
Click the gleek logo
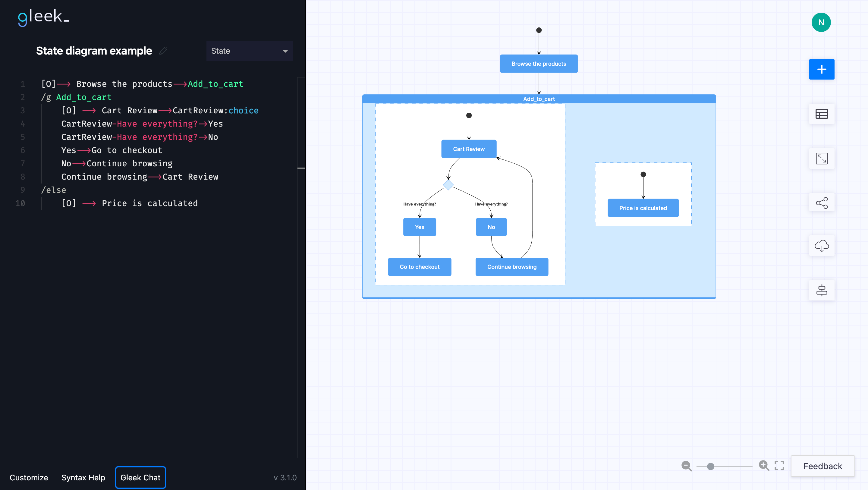click(43, 17)
